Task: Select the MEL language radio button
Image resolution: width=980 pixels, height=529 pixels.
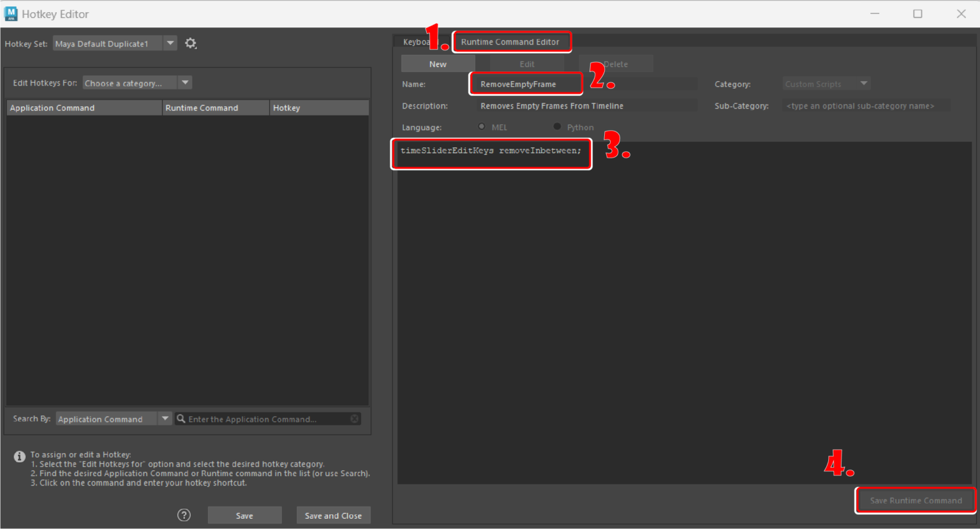Action: pyautogui.click(x=482, y=126)
